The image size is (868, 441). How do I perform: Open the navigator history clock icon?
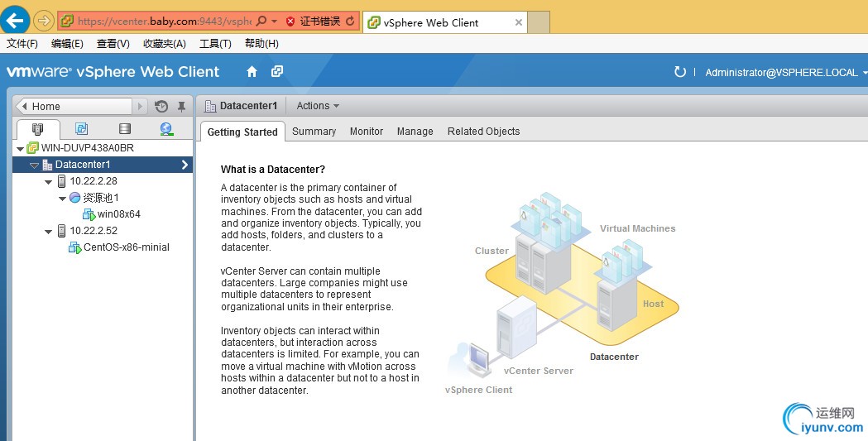161,106
